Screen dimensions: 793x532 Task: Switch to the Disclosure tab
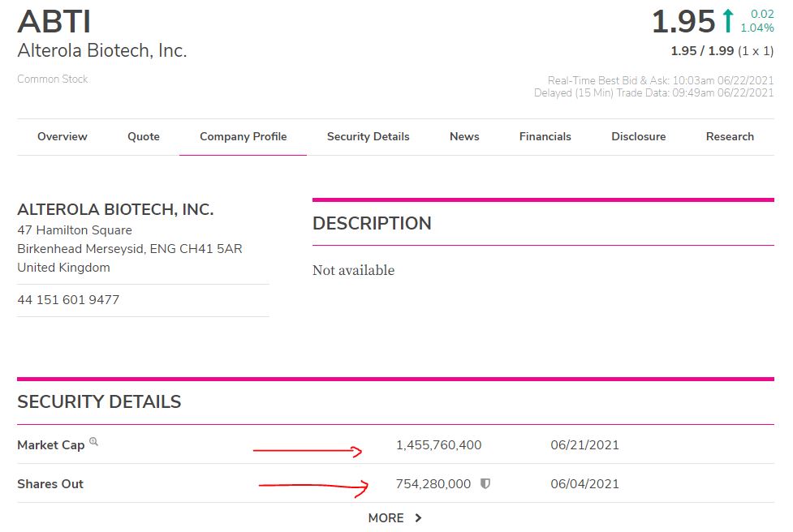pyautogui.click(x=639, y=137)
